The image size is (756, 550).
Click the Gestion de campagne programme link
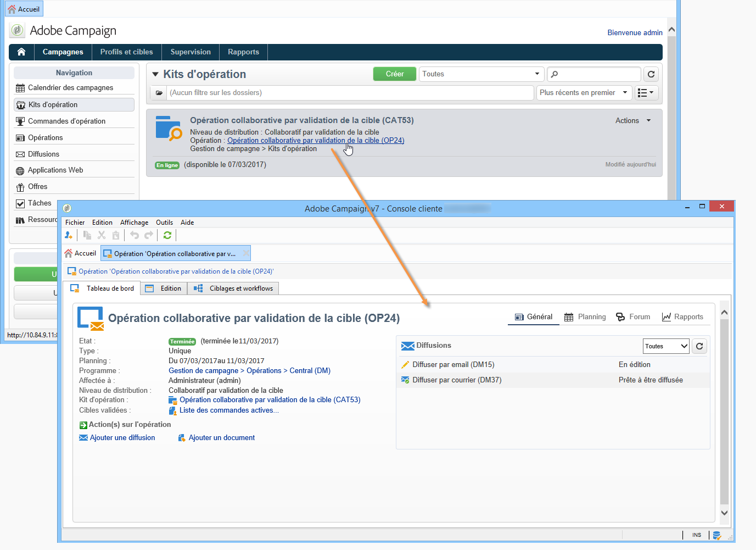tap(203, 371)
